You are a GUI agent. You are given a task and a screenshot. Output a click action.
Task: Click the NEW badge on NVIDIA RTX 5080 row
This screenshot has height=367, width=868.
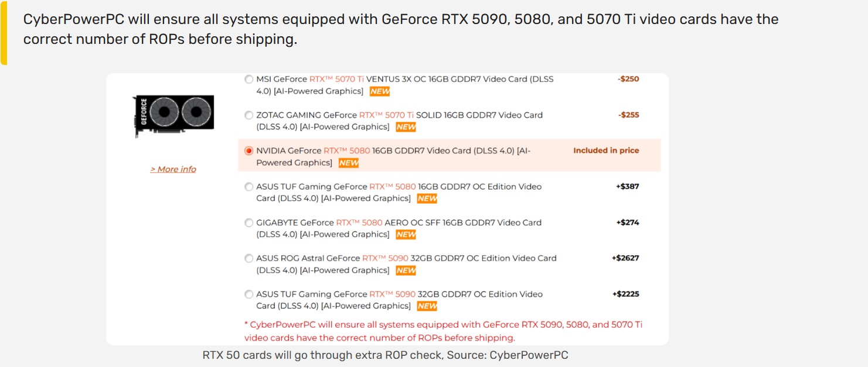pos(348,163)
